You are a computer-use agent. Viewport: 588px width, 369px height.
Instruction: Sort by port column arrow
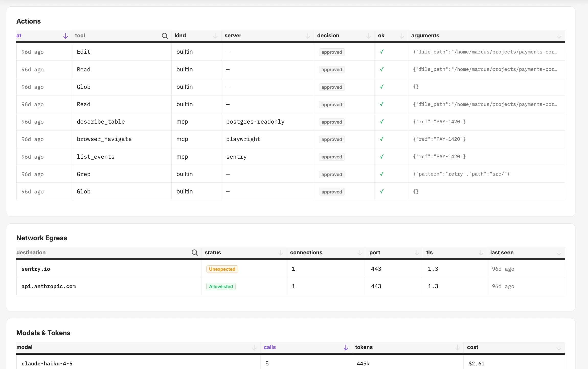click(417, 253)
